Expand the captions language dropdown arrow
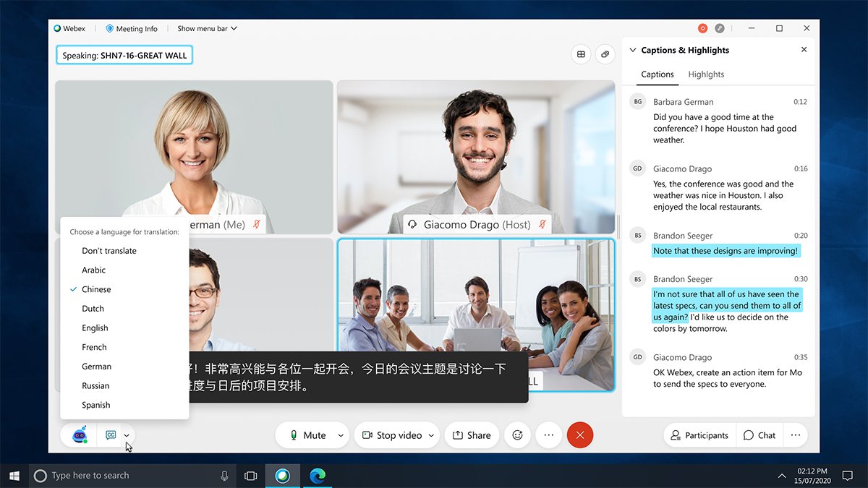The height and width of the screenshot is (488, 868). (x=127, y=435)
